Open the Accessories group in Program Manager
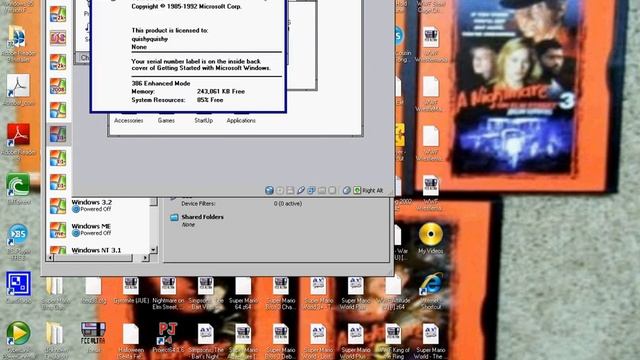This screenshot has width=640, height=360. 129,120
